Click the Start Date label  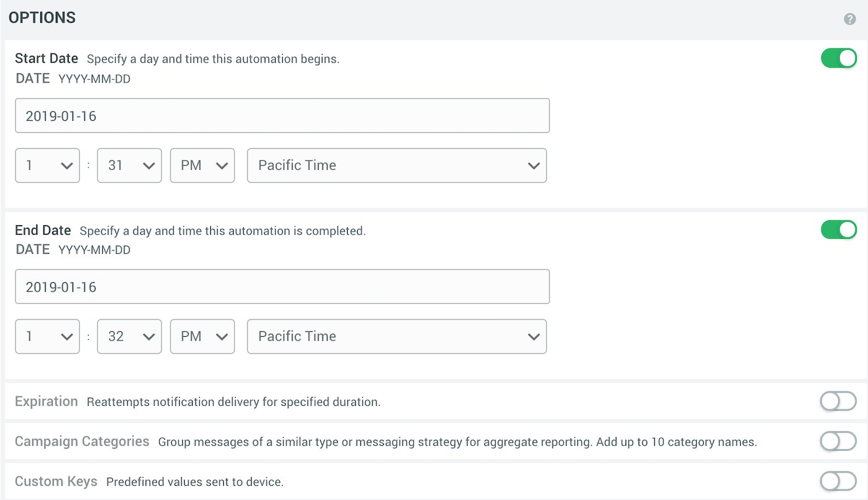coord(46,58)
